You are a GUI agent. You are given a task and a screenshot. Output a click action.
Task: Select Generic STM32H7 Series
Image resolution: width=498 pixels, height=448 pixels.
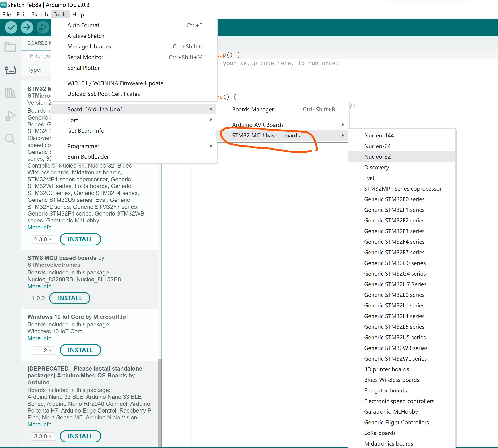point(402,284)
